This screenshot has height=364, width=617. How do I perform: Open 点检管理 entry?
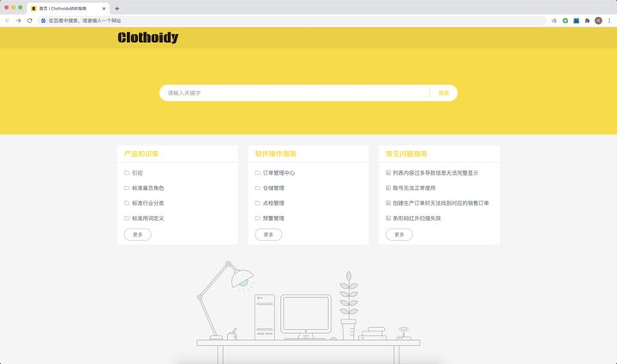(273, 203)
